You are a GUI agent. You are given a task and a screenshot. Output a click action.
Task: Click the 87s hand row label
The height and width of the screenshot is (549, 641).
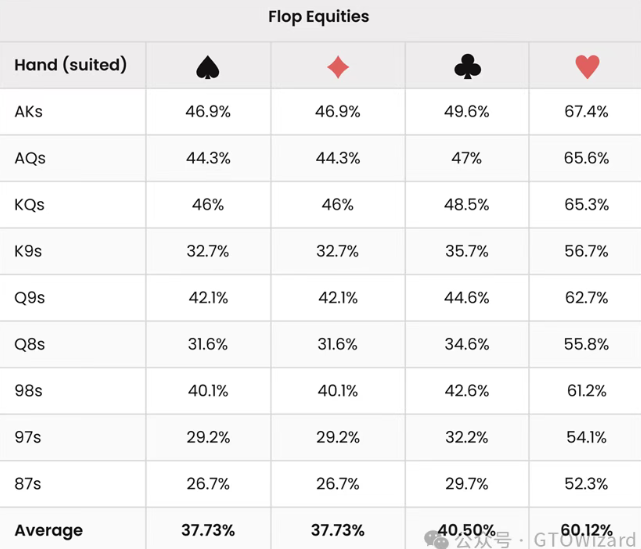tap(28, 484)
